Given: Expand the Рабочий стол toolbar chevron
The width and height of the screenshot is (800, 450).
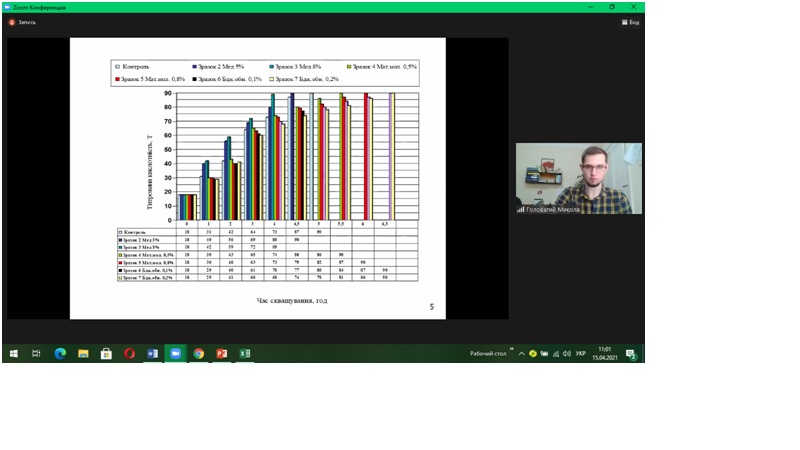Looking at the screenshot, I should click(x=511, y=349).
